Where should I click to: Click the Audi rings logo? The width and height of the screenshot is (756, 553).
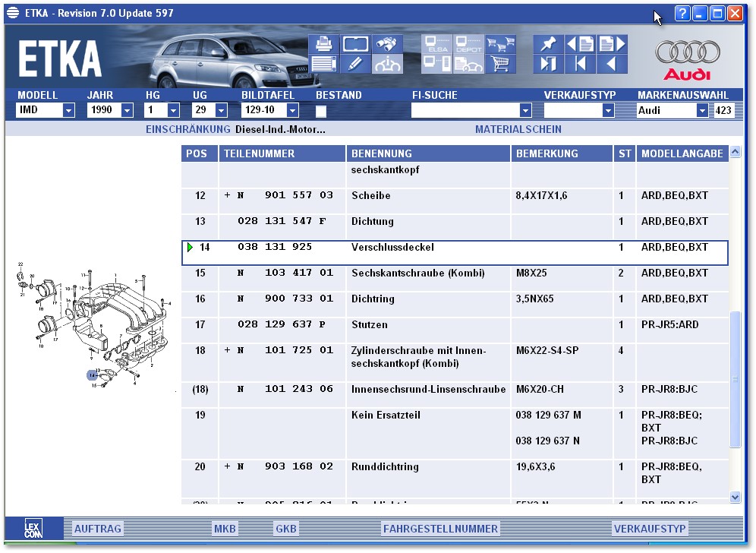[x=688, y=52]
